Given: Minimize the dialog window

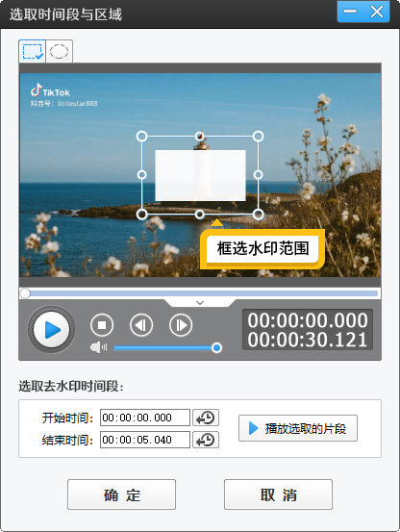Looking at the screenshot, I should (350, 12).
